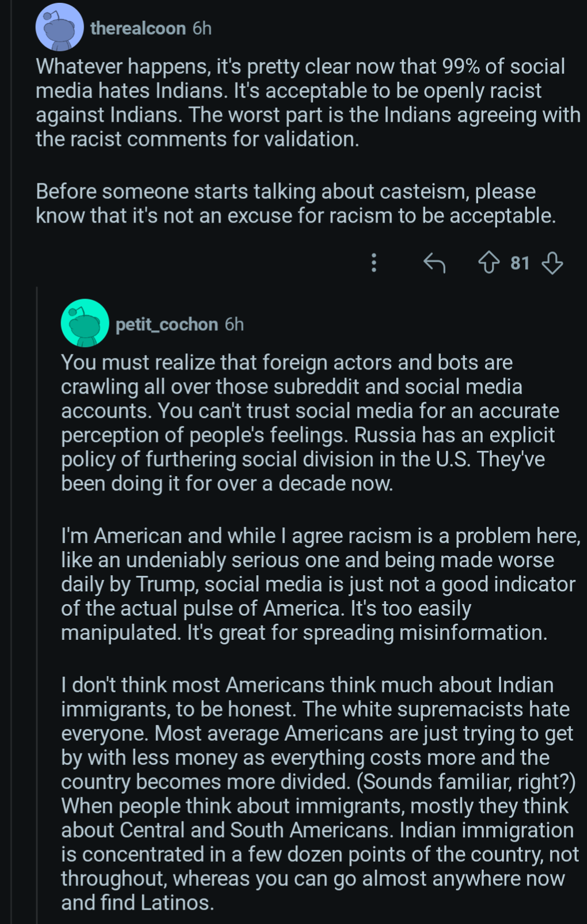
Task: Open the three-dot overflow menu
Action: click(x=374, y=263)
